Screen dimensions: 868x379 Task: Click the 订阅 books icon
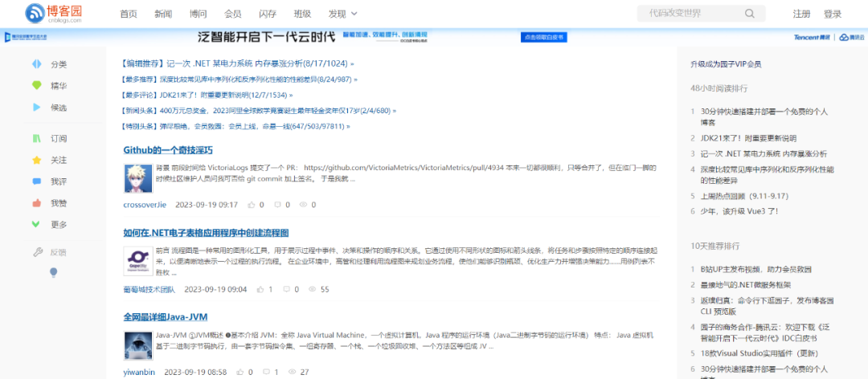(x=36, y=138)
